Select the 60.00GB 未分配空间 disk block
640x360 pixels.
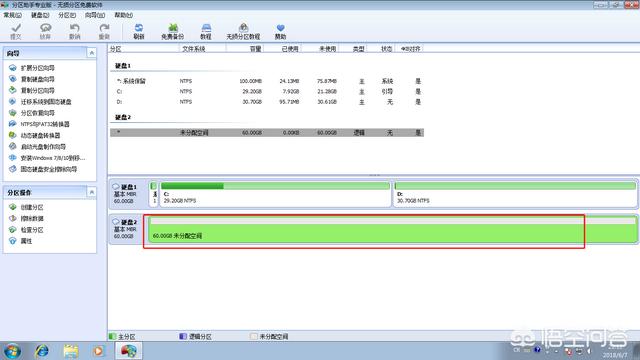[x=393, y=229]
